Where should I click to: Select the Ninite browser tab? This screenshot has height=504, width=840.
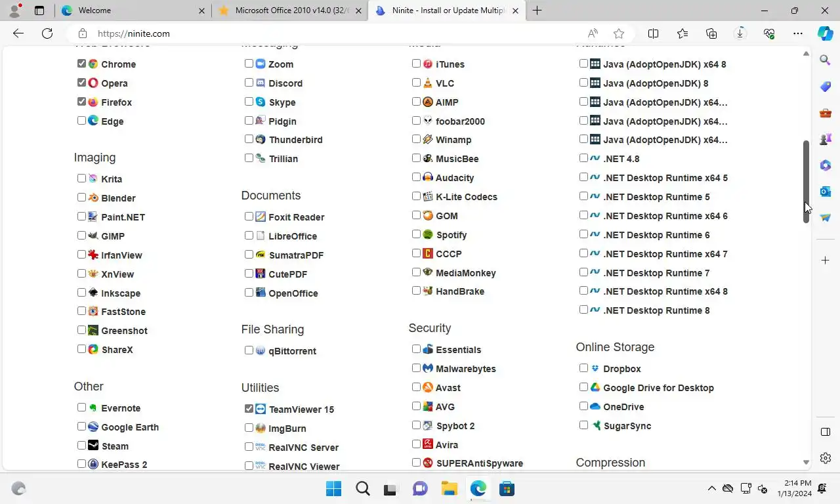446,10
